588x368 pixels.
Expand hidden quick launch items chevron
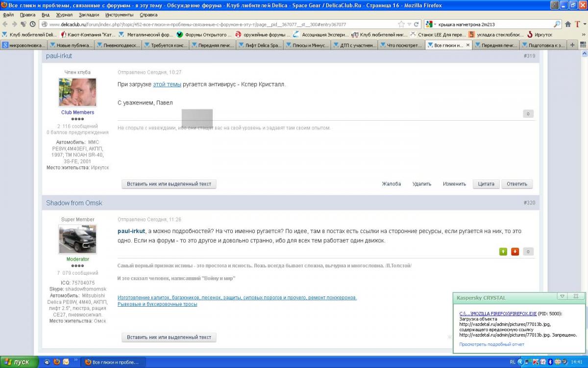coord(75,360)
